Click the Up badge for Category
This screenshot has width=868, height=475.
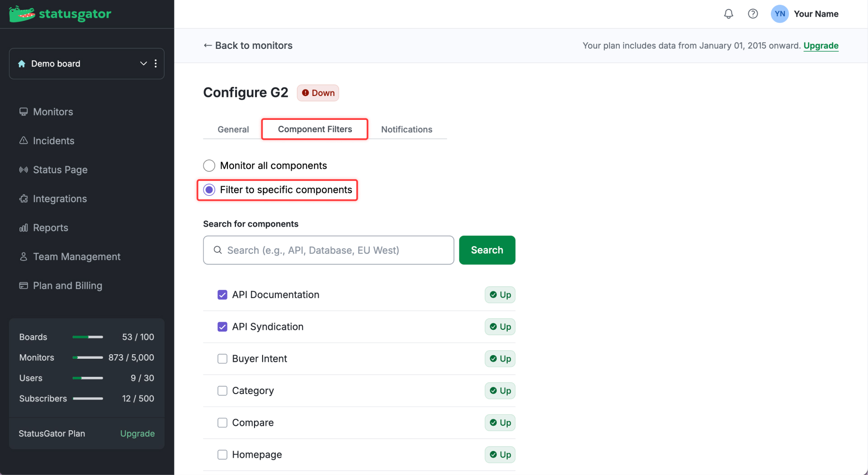point(500,391)
